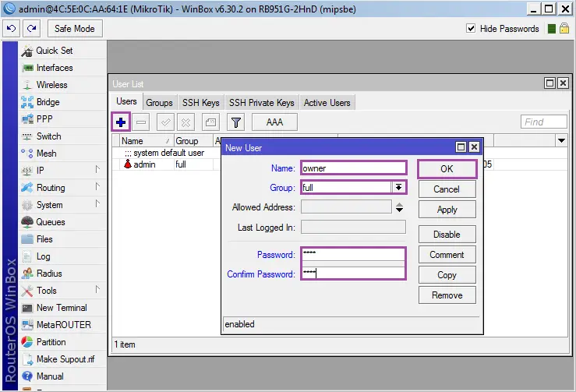Open the Queues menu
The height and width of the screenshot is (392, 576).
[x=62, y=222]
